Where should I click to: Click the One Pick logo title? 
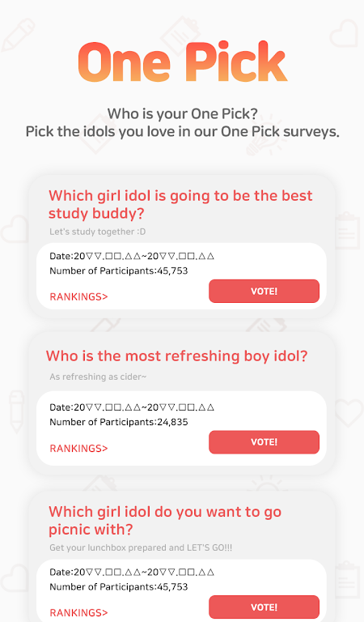click(x=183, y=62)
